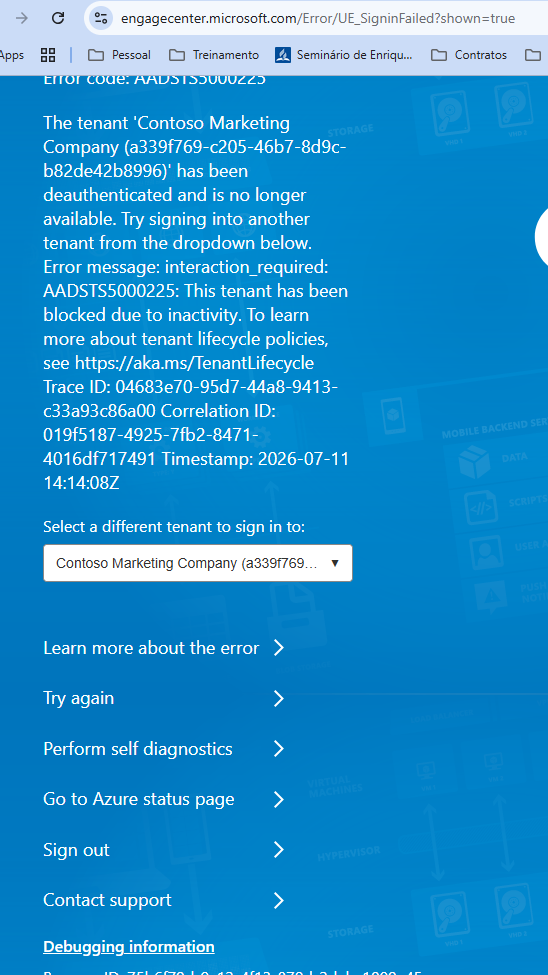Reload the page with the refresh icon
The width and height of the screenshot is (548, 975).
click(58, 18)
